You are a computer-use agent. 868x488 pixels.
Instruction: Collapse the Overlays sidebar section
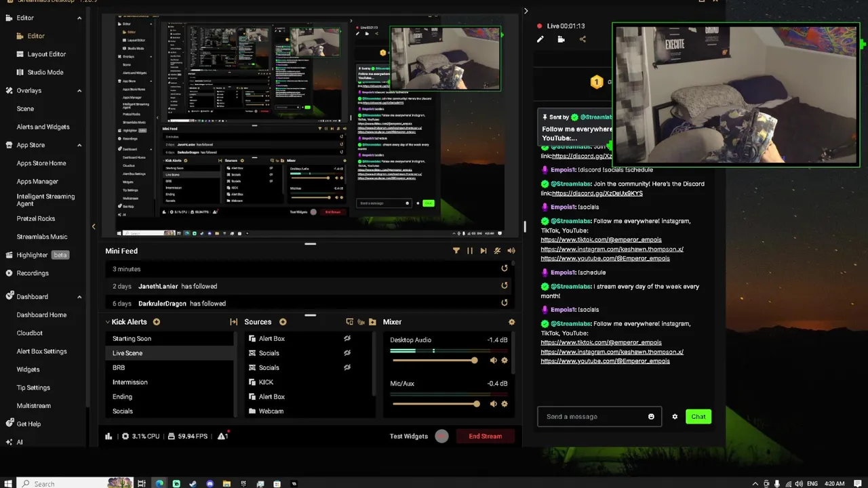(x=79, y=90)
